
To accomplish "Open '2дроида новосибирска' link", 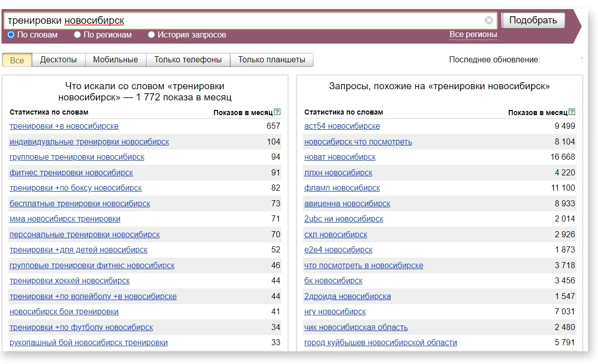I will (347, 296).
